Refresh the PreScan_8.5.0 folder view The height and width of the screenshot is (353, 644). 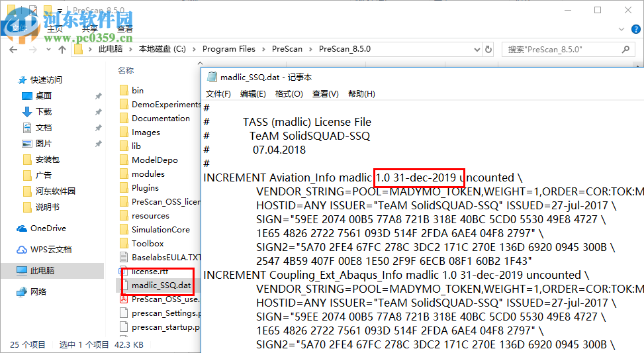tap(488, 49)
